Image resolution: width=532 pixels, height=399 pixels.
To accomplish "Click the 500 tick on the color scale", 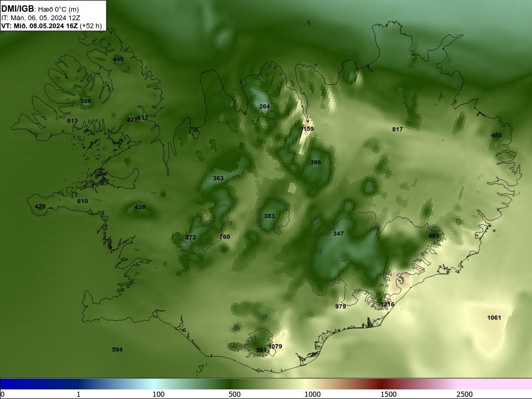I will tap(235, 394).
